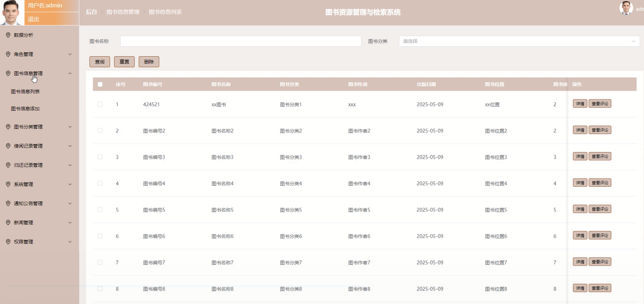The image size is (644, 304).
Task: Select the checkbox for 图书名称5 row
Action: click(x=100, y=210)
